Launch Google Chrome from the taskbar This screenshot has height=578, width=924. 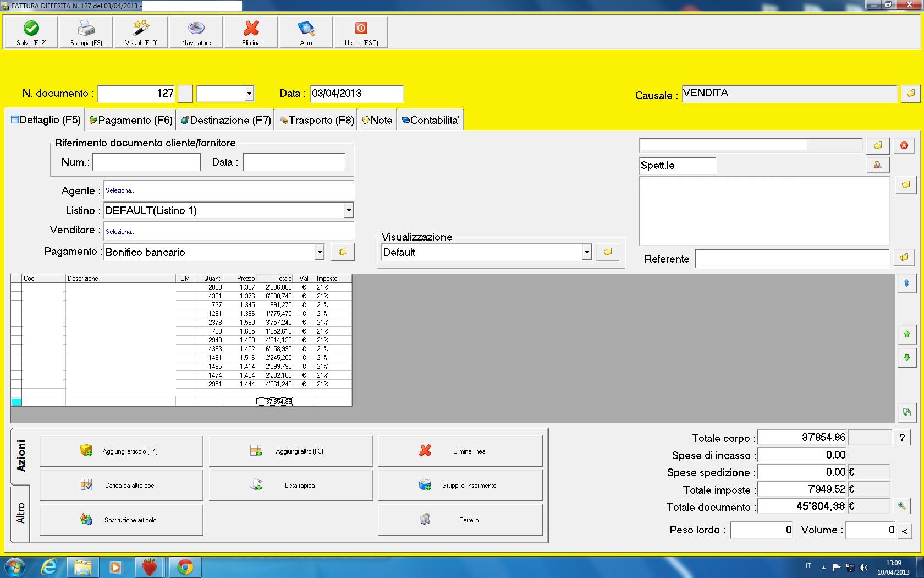185,566
